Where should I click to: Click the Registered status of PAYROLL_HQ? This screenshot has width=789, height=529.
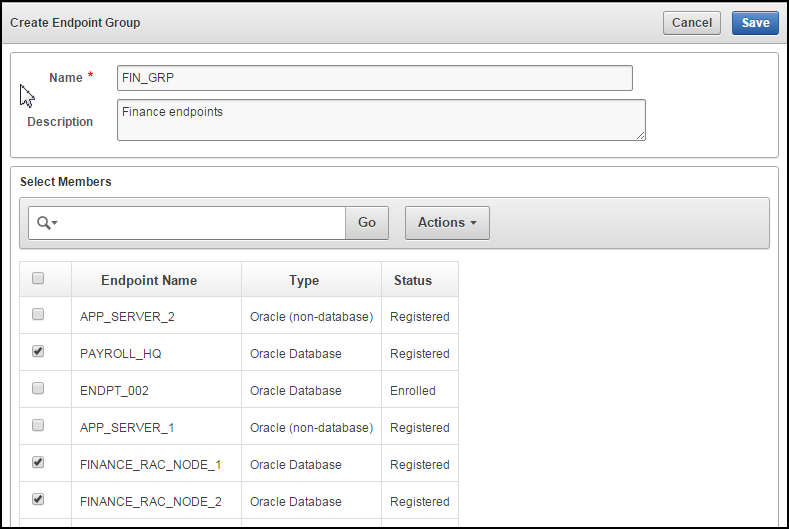(420, 354)
